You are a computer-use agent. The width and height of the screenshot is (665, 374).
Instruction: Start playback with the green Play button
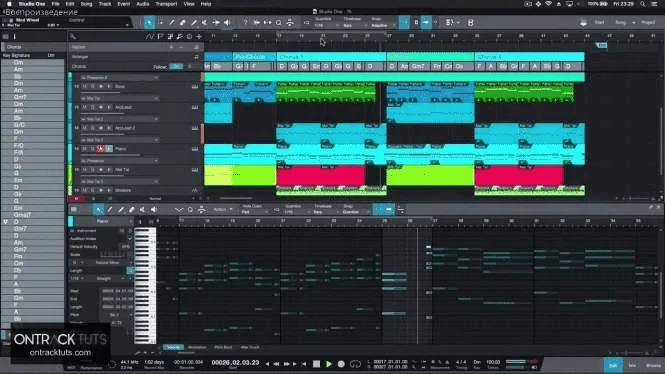(x=329, y=364)
